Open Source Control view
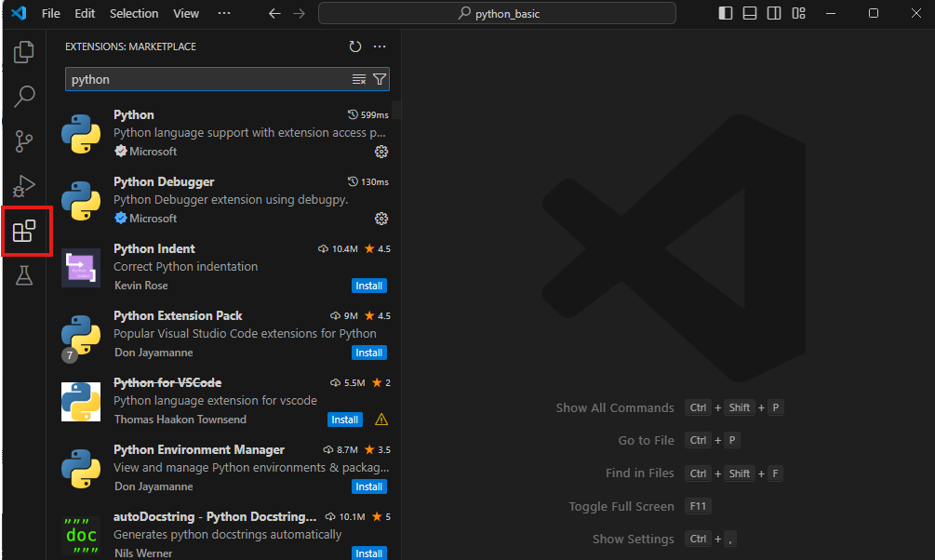The width and height of the screenshot is (935, 560). click(24, 141)
